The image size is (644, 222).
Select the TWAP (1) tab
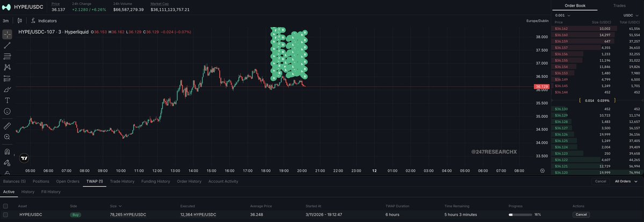95,181
